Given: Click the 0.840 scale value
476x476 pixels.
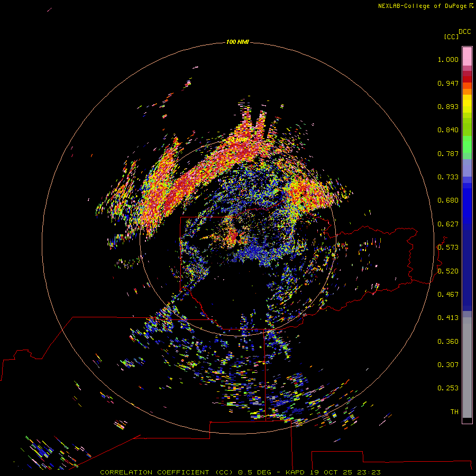Looking at the screenshot, I should (448, 130).
